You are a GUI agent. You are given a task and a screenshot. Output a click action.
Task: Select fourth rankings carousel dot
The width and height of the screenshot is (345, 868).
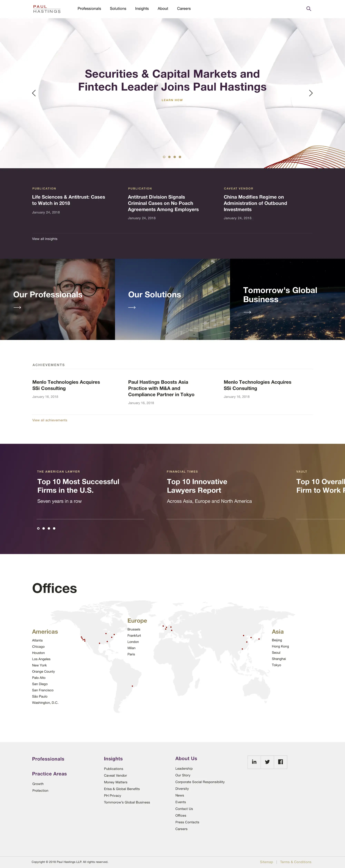54,528
